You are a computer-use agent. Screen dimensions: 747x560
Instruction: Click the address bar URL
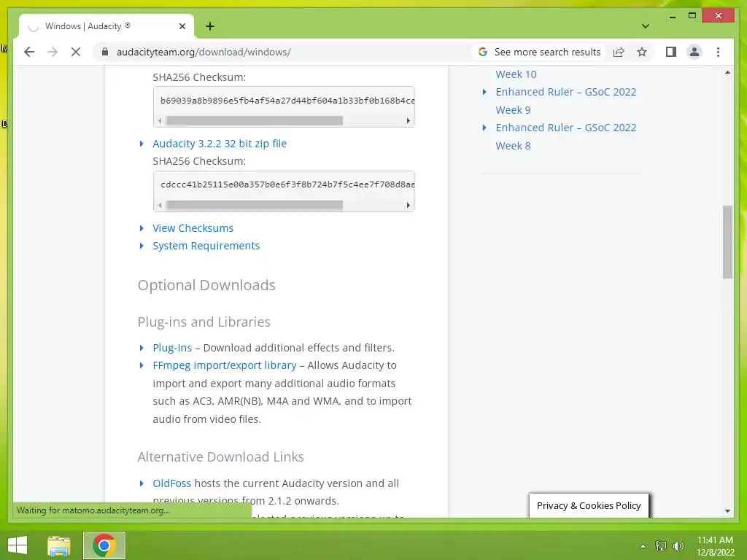pos(204,52)
